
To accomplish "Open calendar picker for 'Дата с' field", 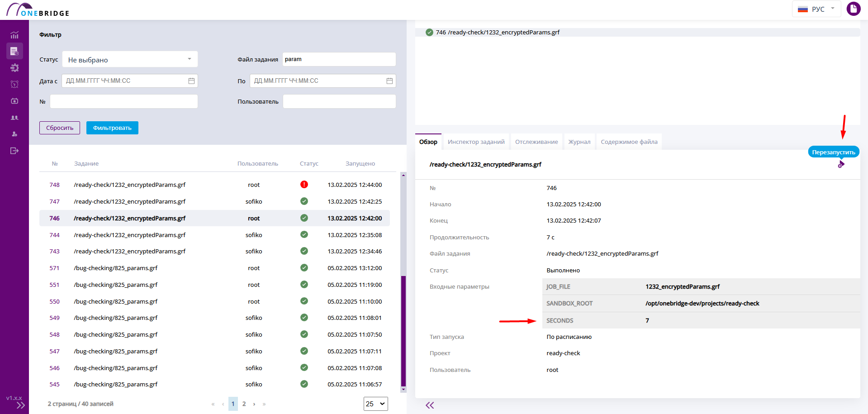I will click(191, 81).
